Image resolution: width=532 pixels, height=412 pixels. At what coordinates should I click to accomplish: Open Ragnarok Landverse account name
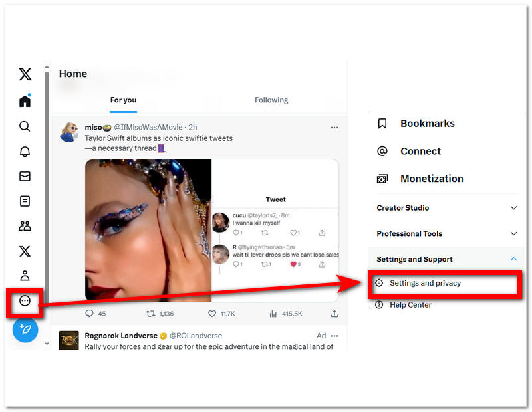pyautogui.click(x=121, y=336)
